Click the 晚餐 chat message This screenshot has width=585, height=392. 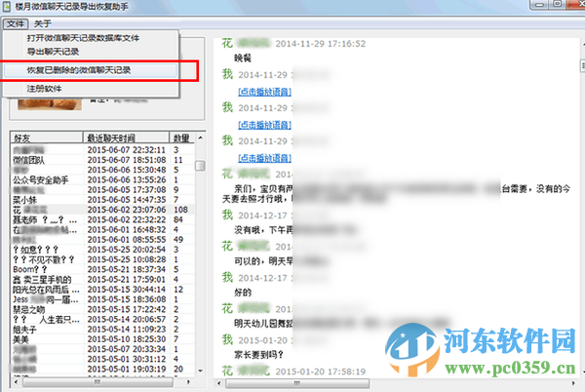[x=243, y=58]
